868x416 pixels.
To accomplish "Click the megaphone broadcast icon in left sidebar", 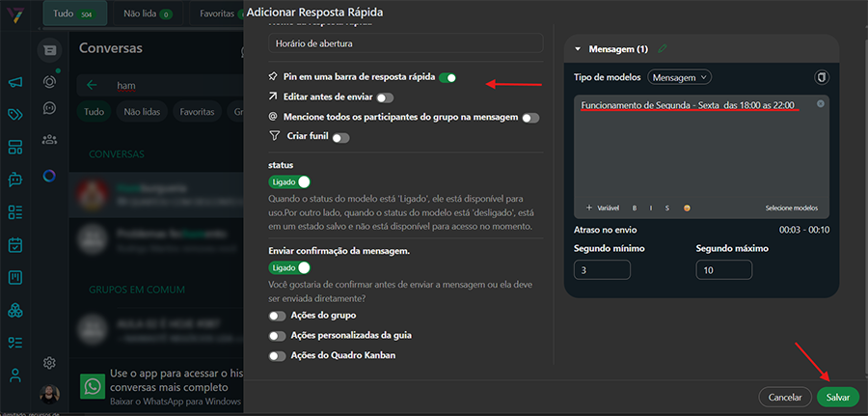I will 14,83.
